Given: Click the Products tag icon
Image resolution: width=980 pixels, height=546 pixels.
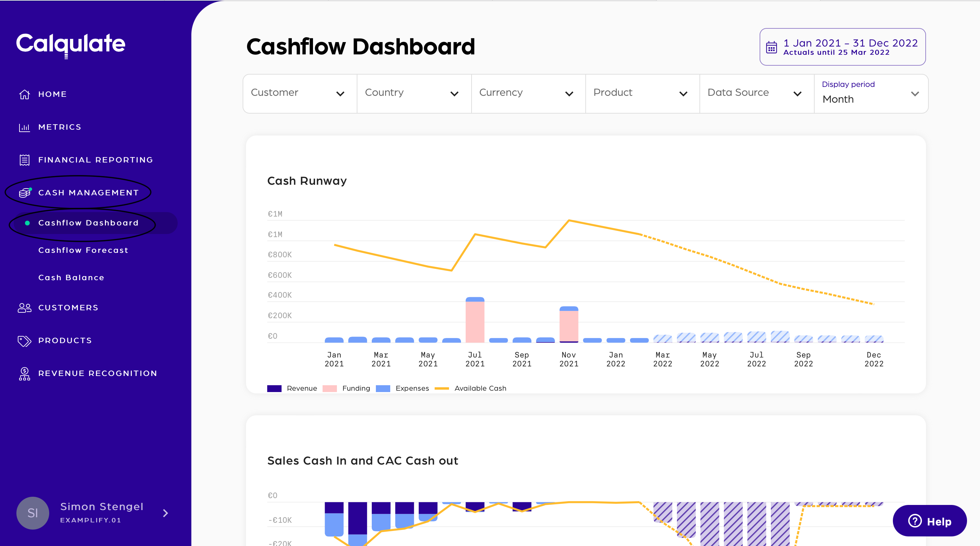Looking at the screenshot, I should tap(24, 341).
